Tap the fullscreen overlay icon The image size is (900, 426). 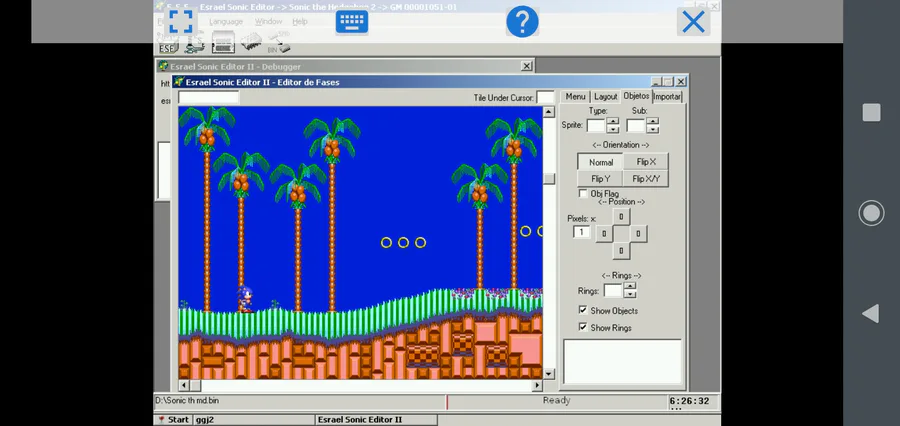(180, 22)
